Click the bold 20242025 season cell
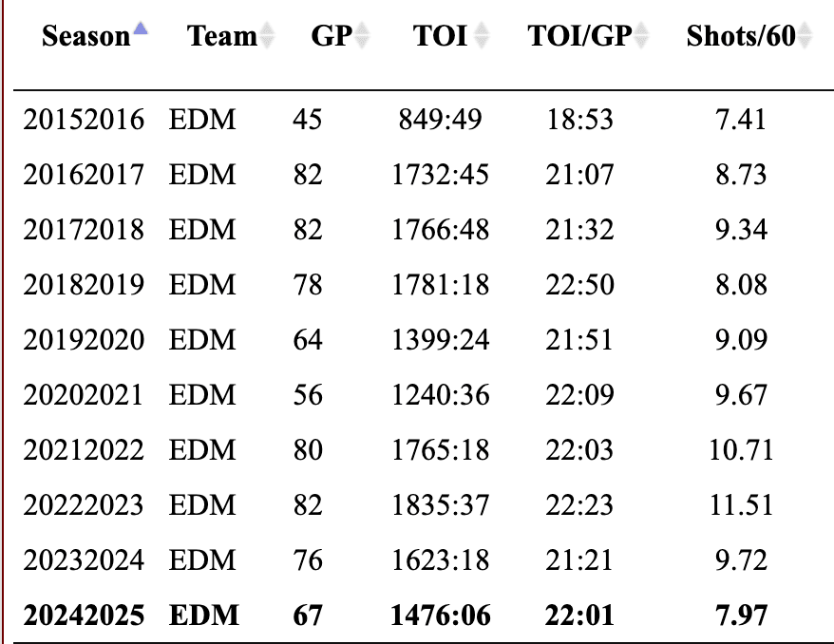 point(85,616)
